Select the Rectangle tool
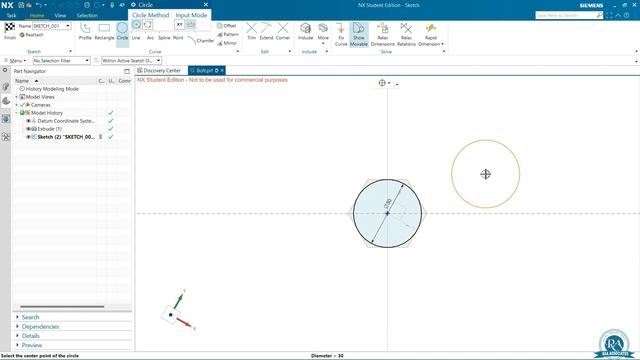 coord(104,31)
